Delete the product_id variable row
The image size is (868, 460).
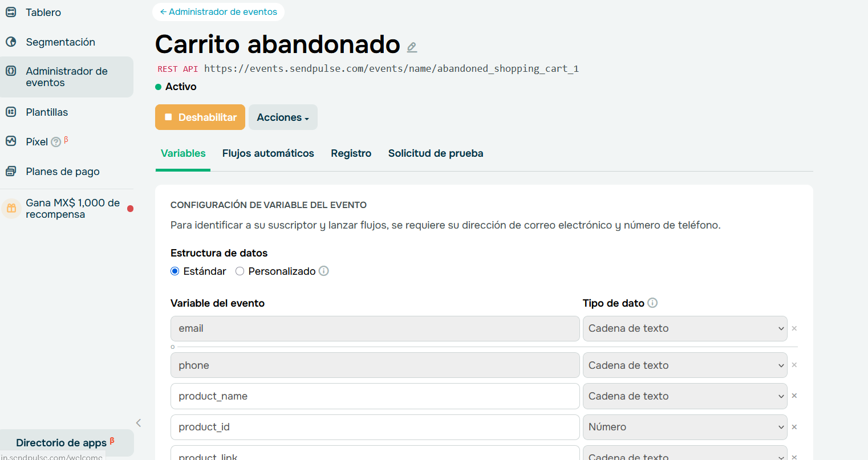click(x=794, y=427)
